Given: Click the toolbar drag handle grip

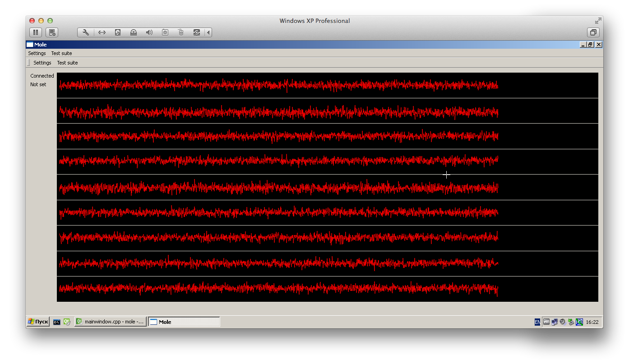Looking at the screenshot, I should (x=29, y=63).
